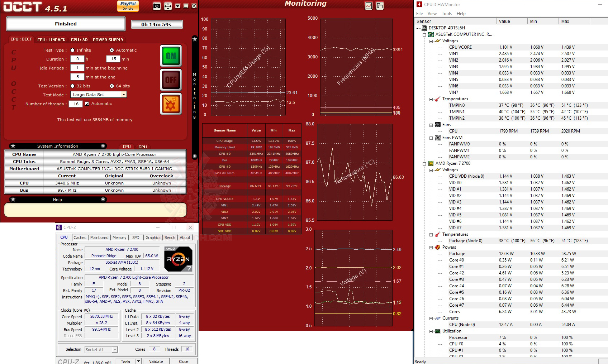Take a screenshot with OCCT camera icon
The width and height of the screenshot is (608, 364).
point(157,6)
